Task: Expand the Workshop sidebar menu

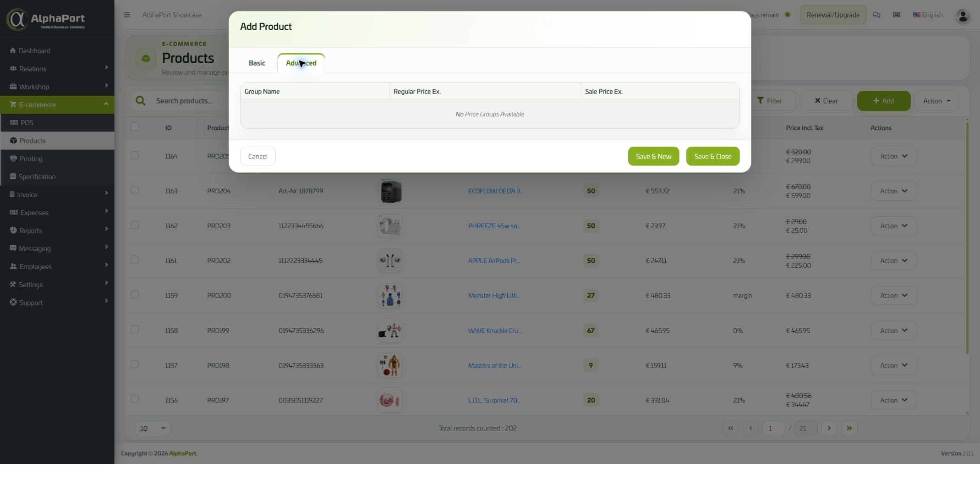Action: (x=57, y=87)
